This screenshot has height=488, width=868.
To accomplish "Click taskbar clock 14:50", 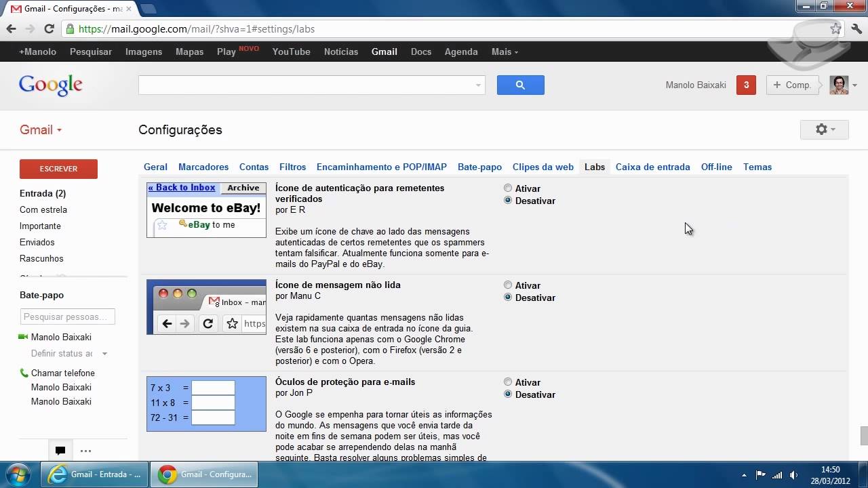I will 831,470.
